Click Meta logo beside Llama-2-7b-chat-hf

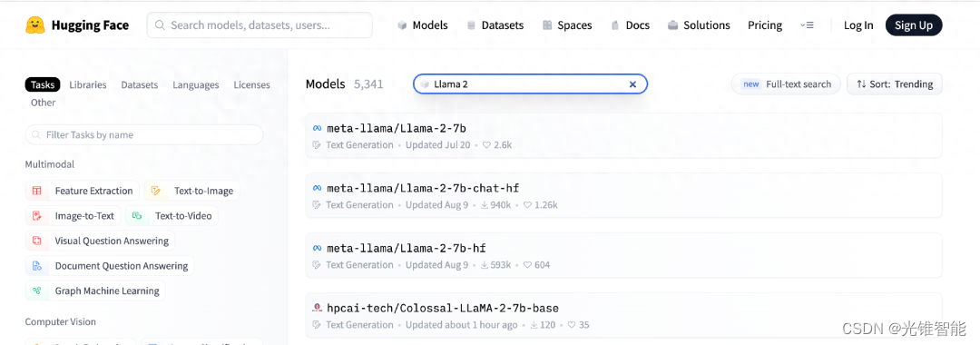coord(317,188)
